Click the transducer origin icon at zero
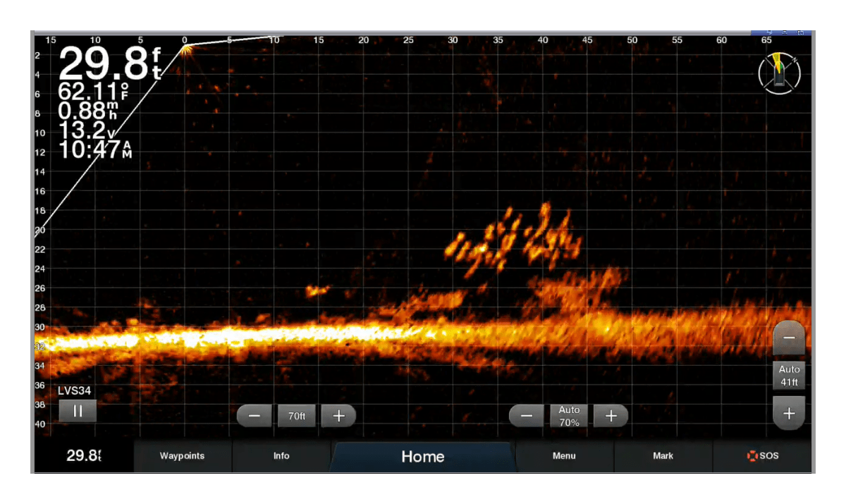This screenshot has width=846, height=504. click(x=185, y=48)
